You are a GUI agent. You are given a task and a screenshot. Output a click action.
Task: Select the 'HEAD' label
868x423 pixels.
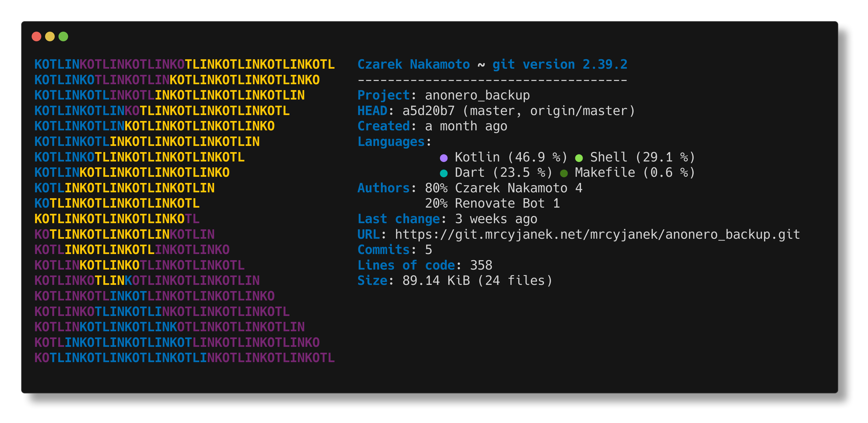pyautogui.click(x=372, y=111)
